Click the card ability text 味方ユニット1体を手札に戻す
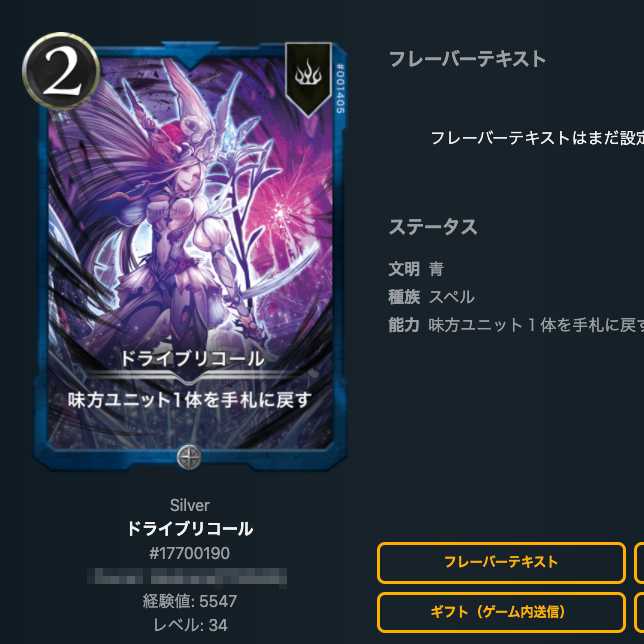644x644 pixels. point(189,400)
